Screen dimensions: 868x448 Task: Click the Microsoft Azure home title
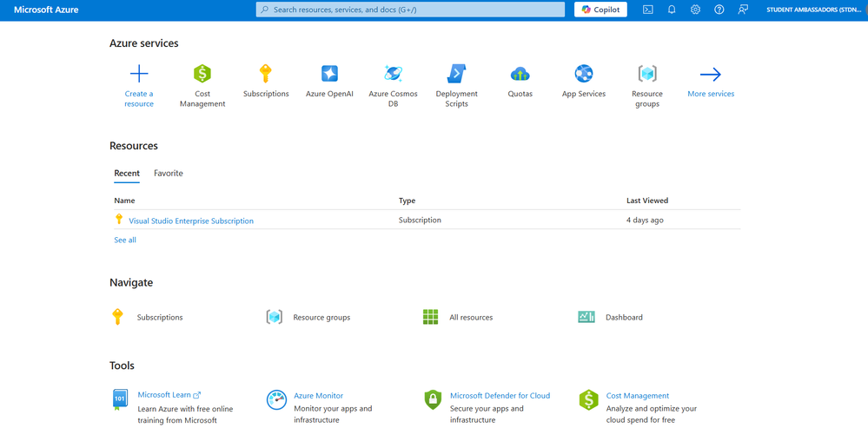46,10
